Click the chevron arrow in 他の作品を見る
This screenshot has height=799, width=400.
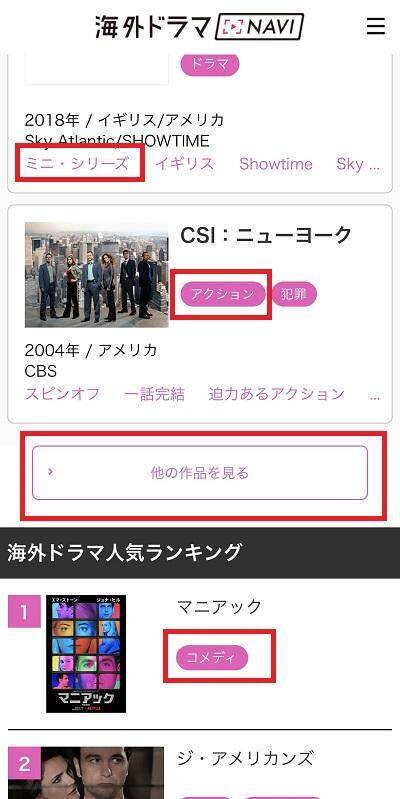click(50, 472)
